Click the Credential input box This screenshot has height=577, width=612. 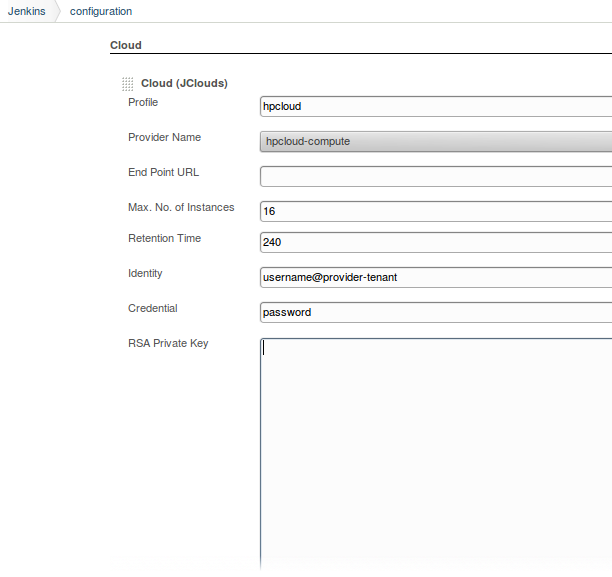(x=435, y=312)
